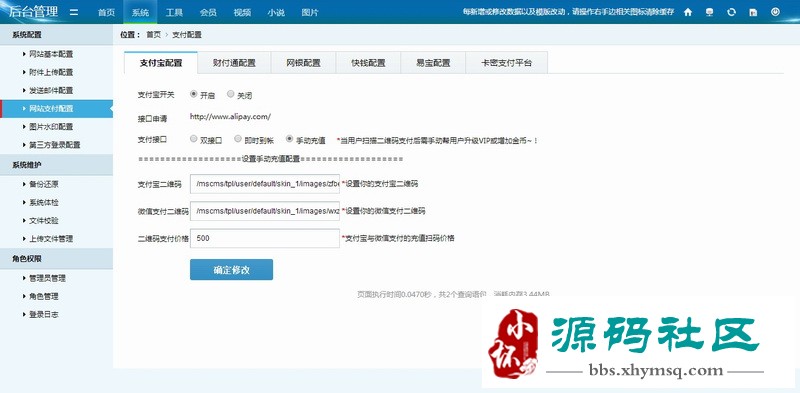Collapse the 系统维护 sidebar section

pos(56,165)
